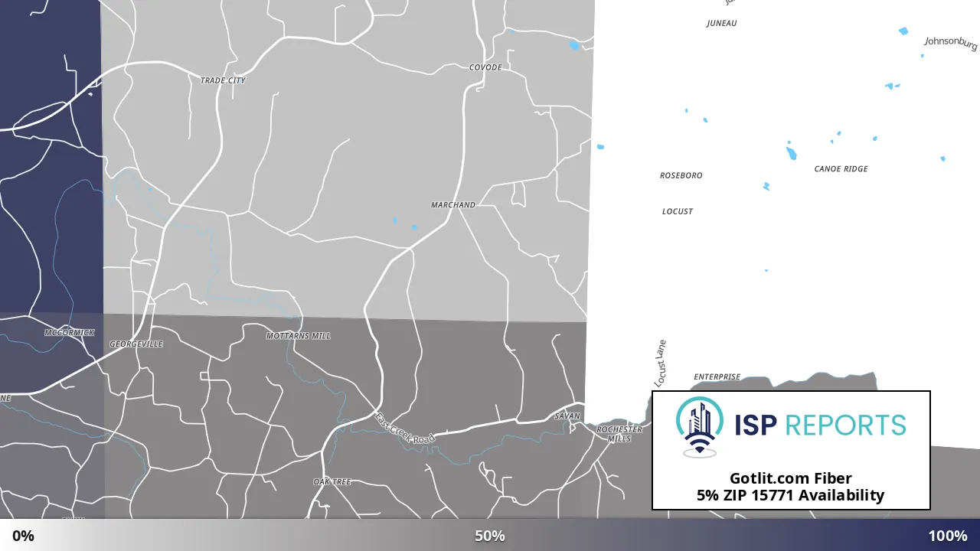Click the East Creek Road label

404,429
